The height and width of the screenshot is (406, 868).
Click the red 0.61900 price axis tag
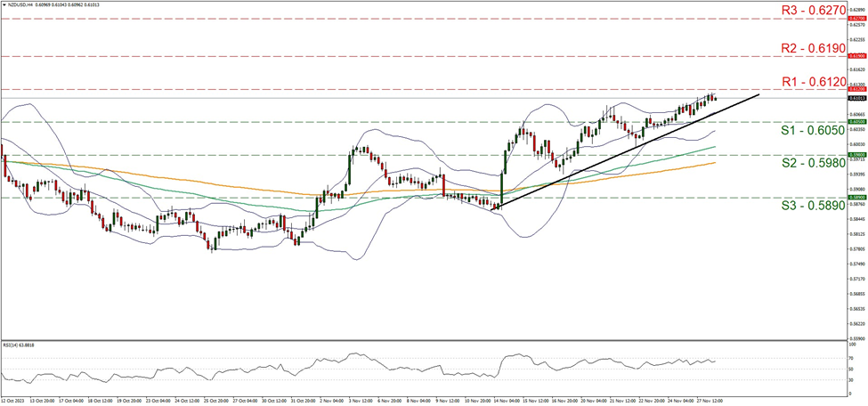click(856, 55)
